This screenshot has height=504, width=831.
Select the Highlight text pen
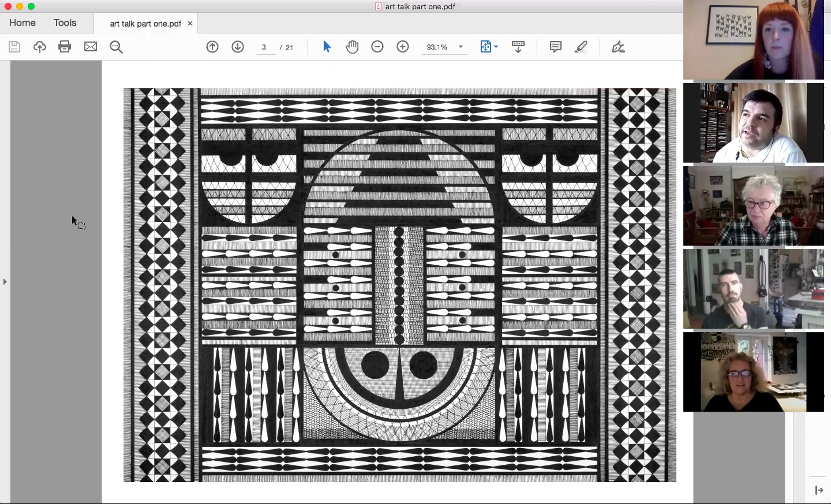click(x=581, y=47)
